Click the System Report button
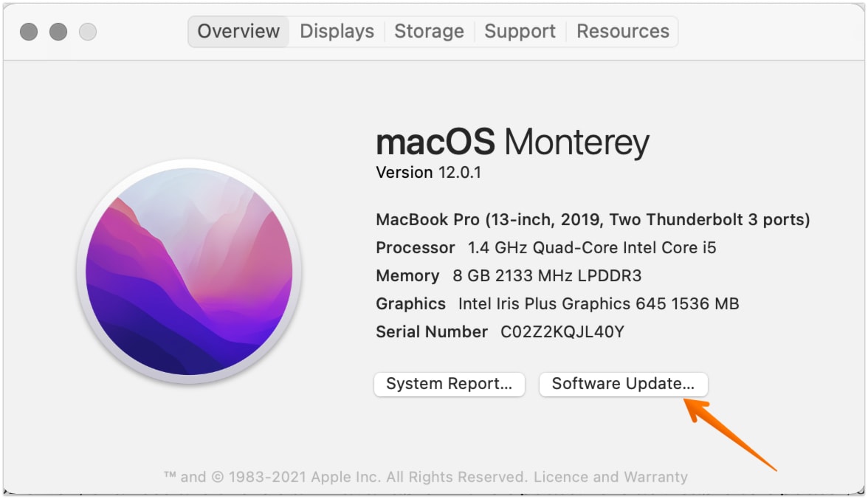The height and width of the screenshot is (499, 868). 449,384
